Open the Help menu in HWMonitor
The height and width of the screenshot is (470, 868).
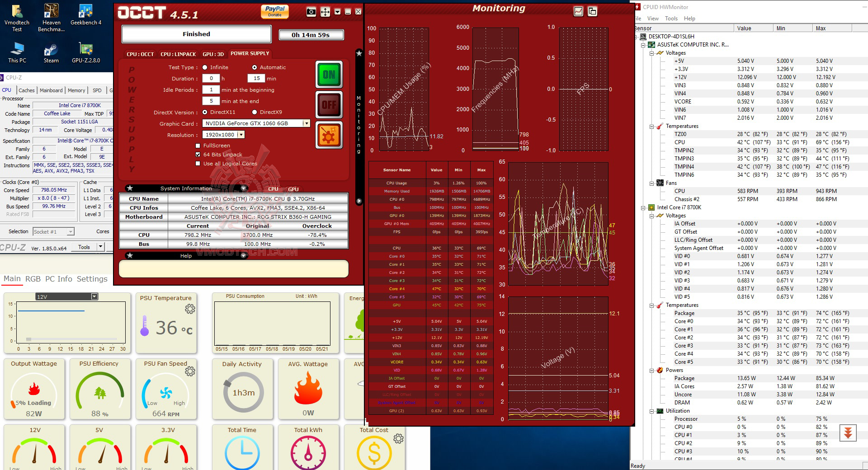[689, 19]
